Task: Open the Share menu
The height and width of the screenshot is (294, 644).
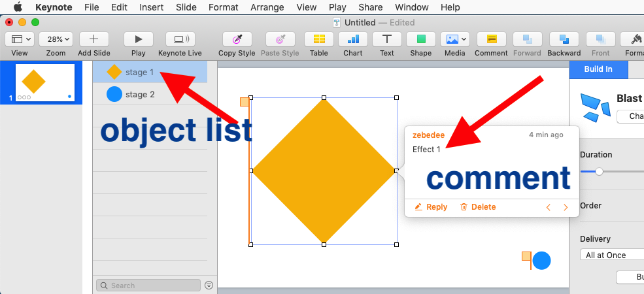Action: pyautogui.click(x=371, y=7)
